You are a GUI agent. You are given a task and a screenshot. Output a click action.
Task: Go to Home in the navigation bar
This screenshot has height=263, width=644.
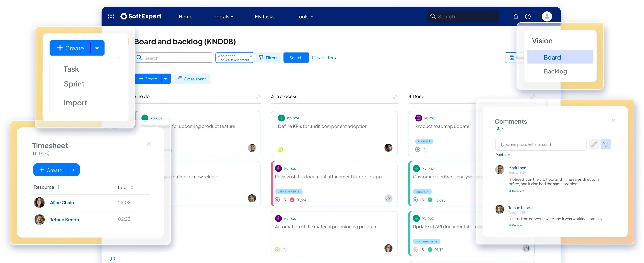tap(186, 17)
